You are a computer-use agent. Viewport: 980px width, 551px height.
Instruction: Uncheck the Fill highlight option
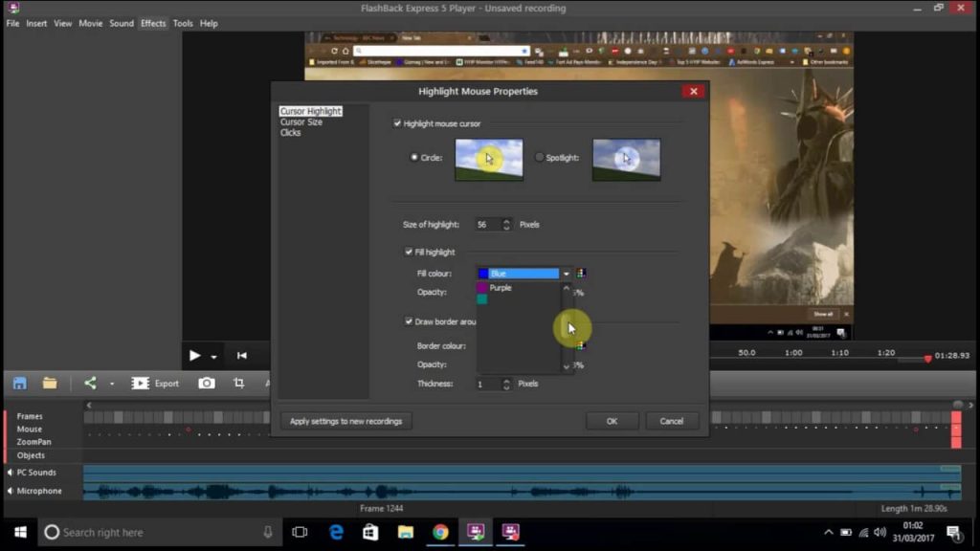409,252
